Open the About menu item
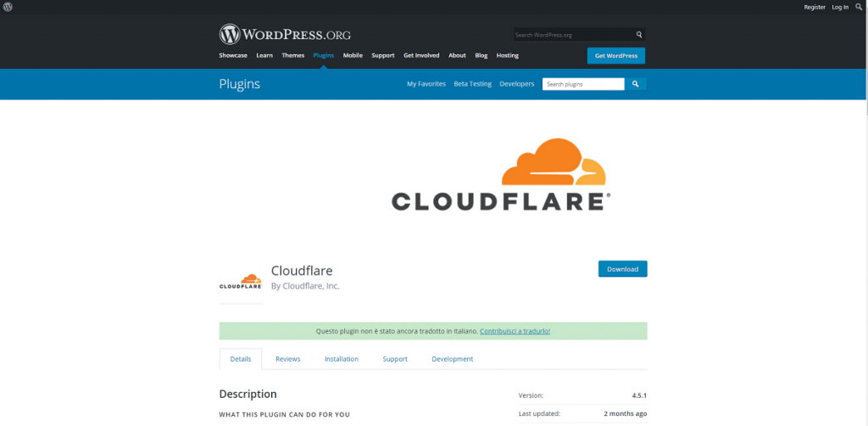Image resolution: width=868 pixels, height=426 pixels. coord(457,55)
